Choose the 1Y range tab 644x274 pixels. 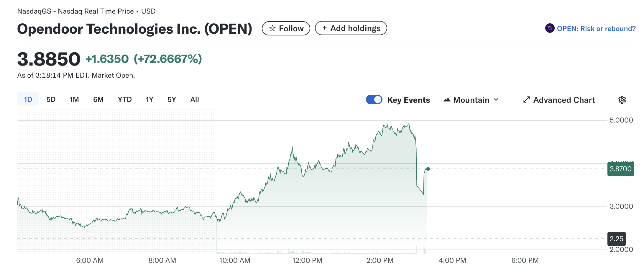point(149,100)
